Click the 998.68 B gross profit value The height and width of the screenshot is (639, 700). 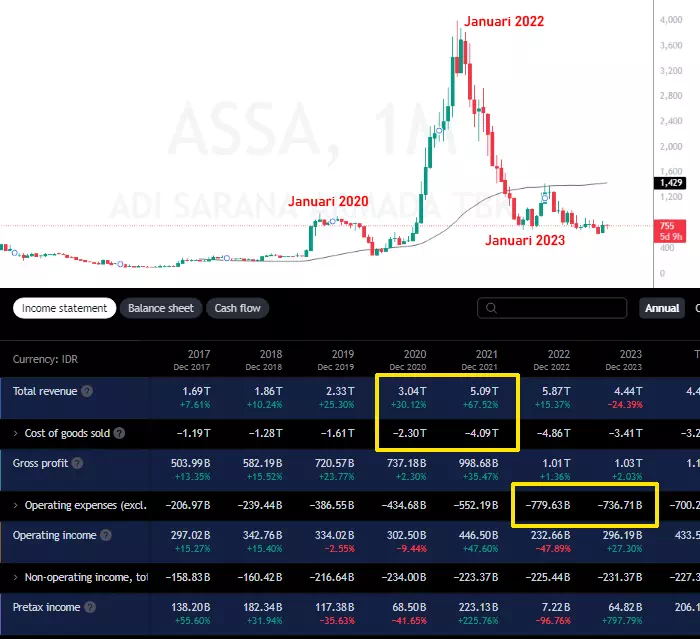pos(479,464)
